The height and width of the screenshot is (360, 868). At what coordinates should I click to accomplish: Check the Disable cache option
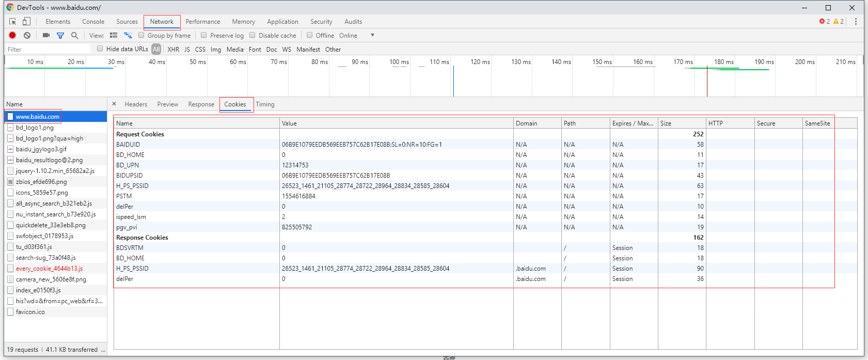click(x=252, y=35)
